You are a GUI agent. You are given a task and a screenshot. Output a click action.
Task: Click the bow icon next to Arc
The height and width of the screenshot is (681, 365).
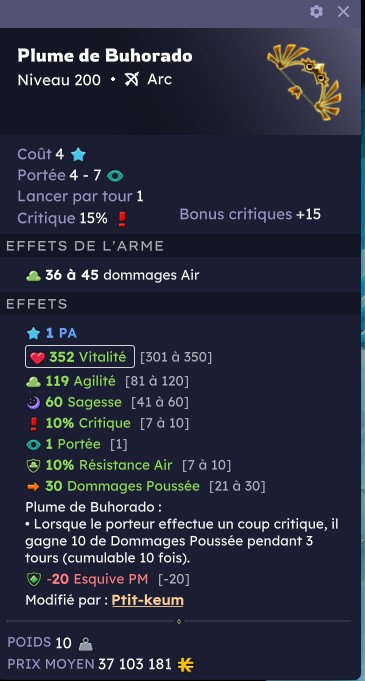pos(132,79)
